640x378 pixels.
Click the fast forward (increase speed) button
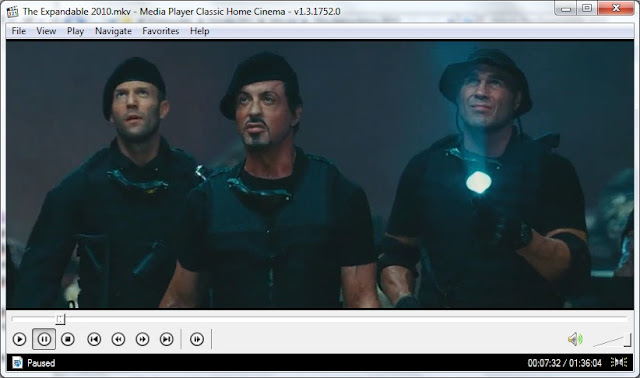pos(142,339)
